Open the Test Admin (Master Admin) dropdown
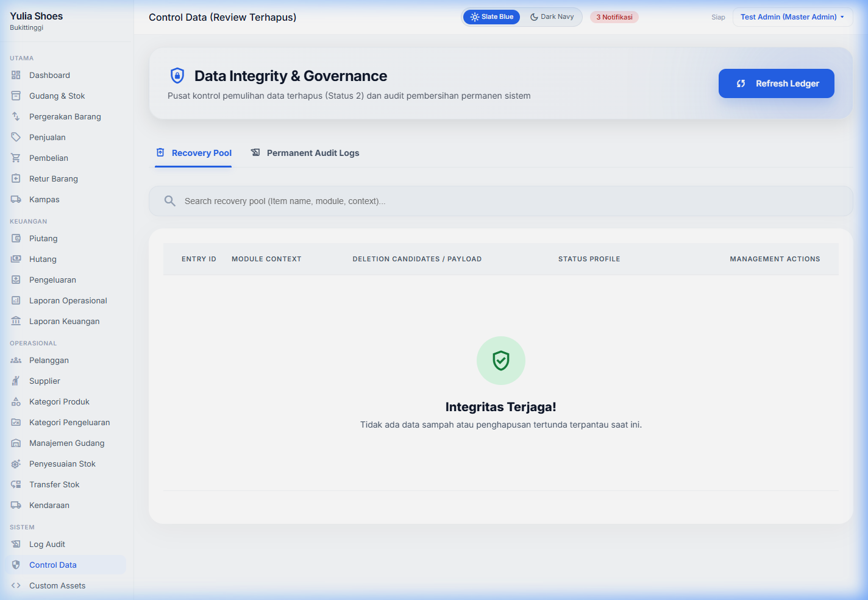Viewport: 868px width, 600px height. [792, 17]
